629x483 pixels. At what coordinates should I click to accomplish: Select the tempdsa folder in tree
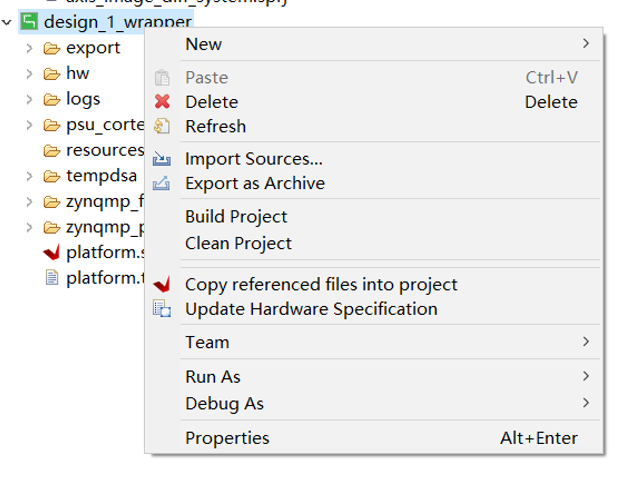tap(101, 176)
